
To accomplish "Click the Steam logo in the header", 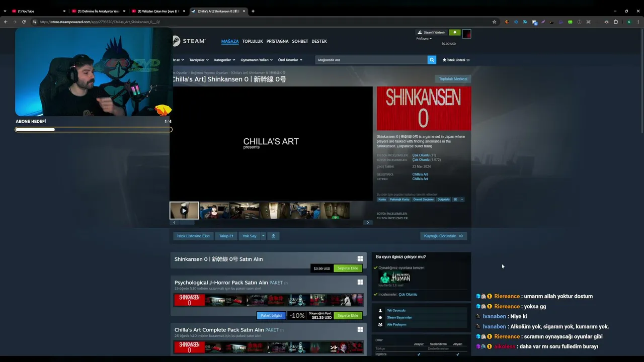I will (189, 41).
